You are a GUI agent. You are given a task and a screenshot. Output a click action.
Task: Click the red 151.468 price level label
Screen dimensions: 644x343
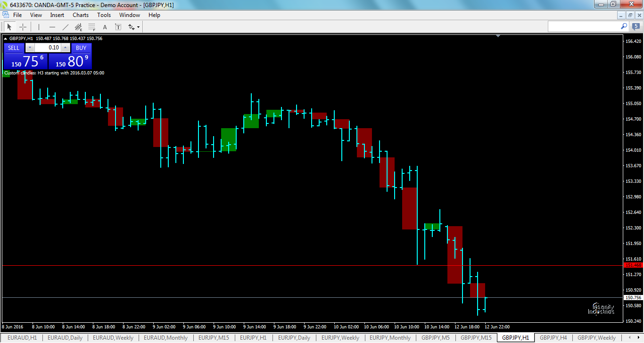point(633,265)
